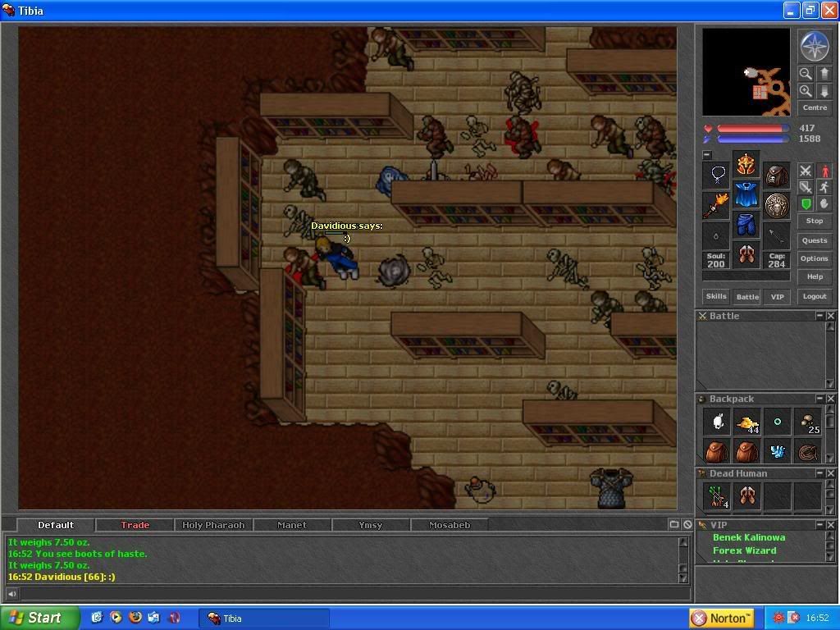Screen dimensions: 840x630
Task: Click the Centre minimap button
Action: point(815,107)
